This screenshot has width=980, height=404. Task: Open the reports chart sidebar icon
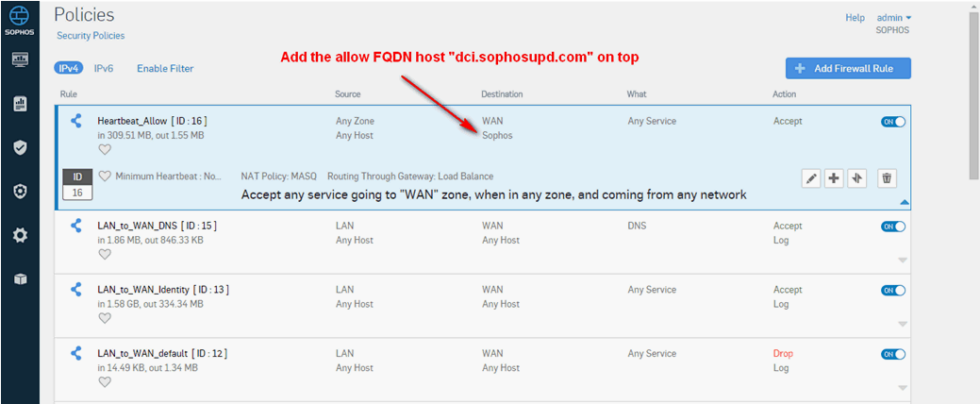(x=20, y=104)
